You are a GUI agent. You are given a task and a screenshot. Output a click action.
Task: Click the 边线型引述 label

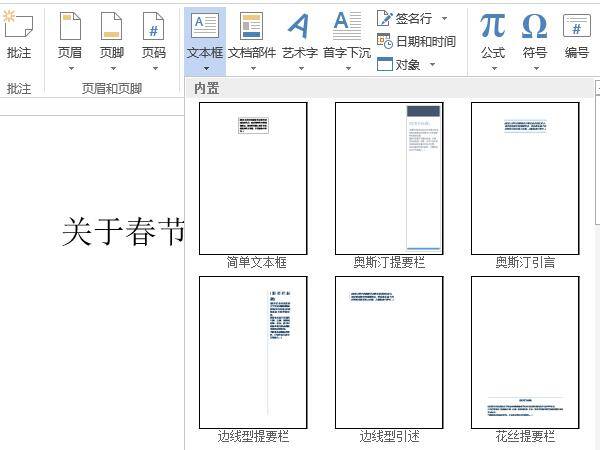click(x=389, y=436)
